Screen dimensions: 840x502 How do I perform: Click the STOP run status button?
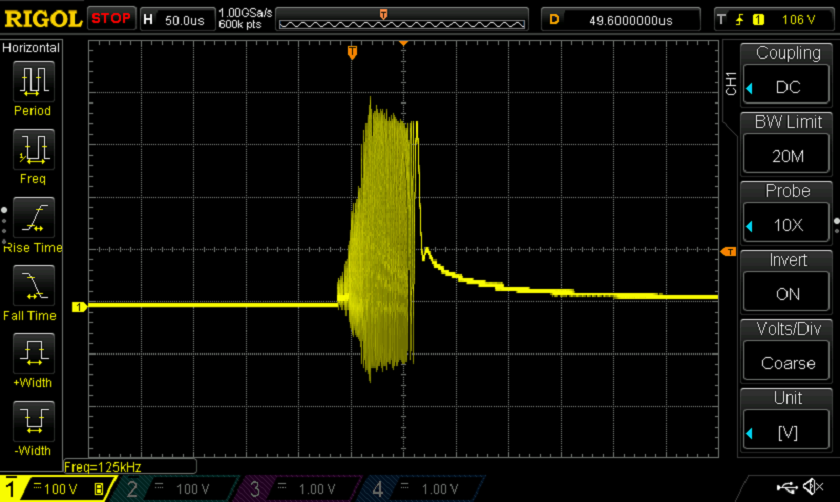[x=111, y=18]
